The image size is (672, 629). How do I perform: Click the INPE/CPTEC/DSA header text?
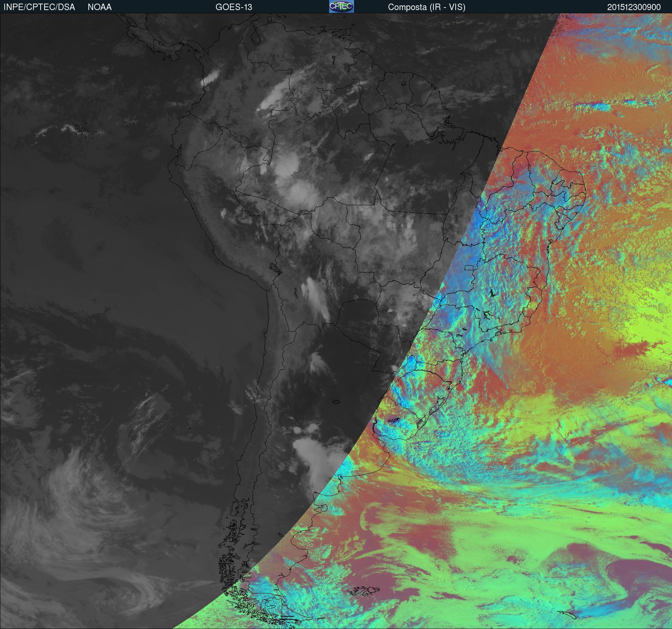[x=39, y=7]
